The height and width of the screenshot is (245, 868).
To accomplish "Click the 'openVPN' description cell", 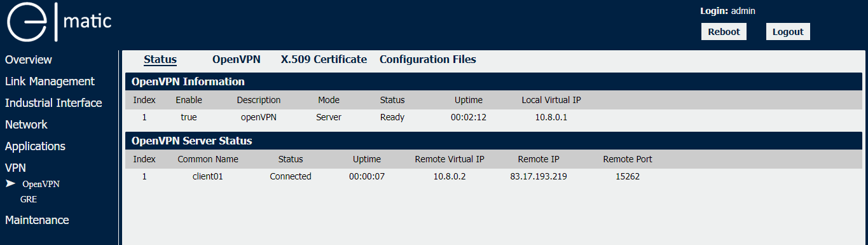I will pos(259,117).
